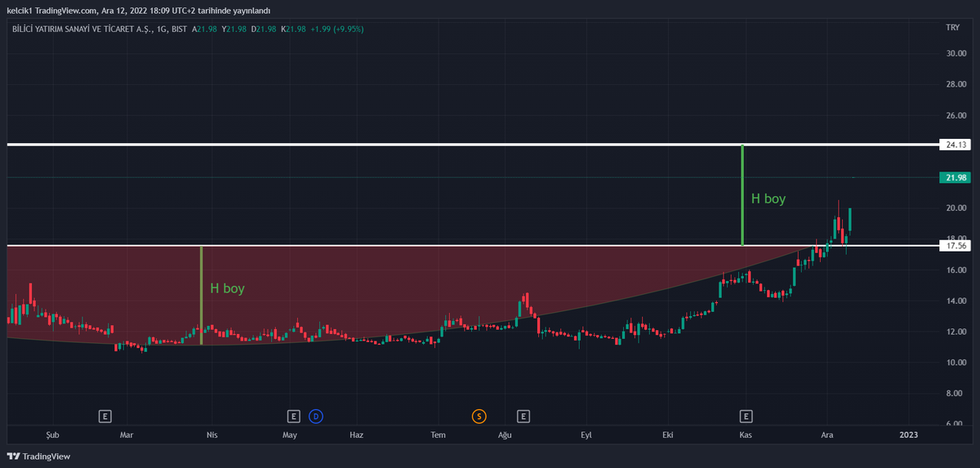This screenshot has height=468, width=980.
Task: Click the 14.00 price axis label
Action: click(x=955, y=301)
